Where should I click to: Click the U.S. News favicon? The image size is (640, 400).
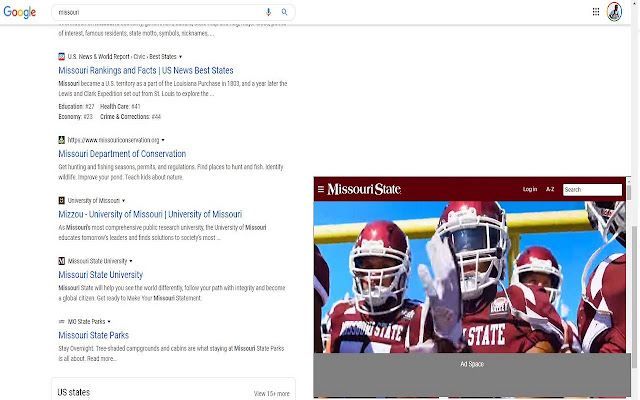click(62, 56)
